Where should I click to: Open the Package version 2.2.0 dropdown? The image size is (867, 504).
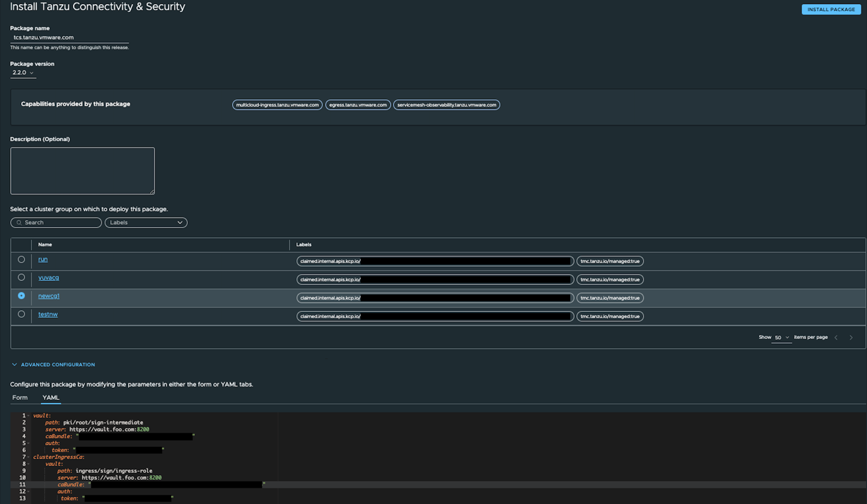point(23,73)
